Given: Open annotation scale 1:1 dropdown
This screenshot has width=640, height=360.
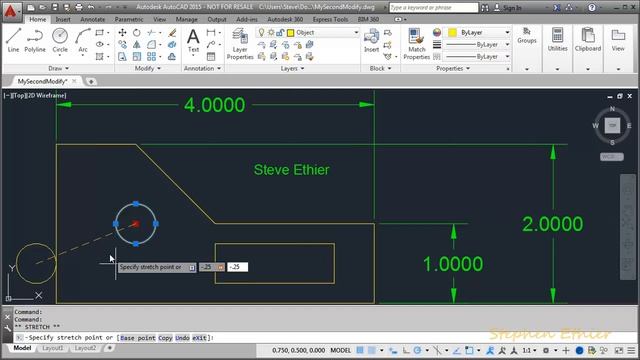Looking at the screenshot, I should tap(529, 350).
